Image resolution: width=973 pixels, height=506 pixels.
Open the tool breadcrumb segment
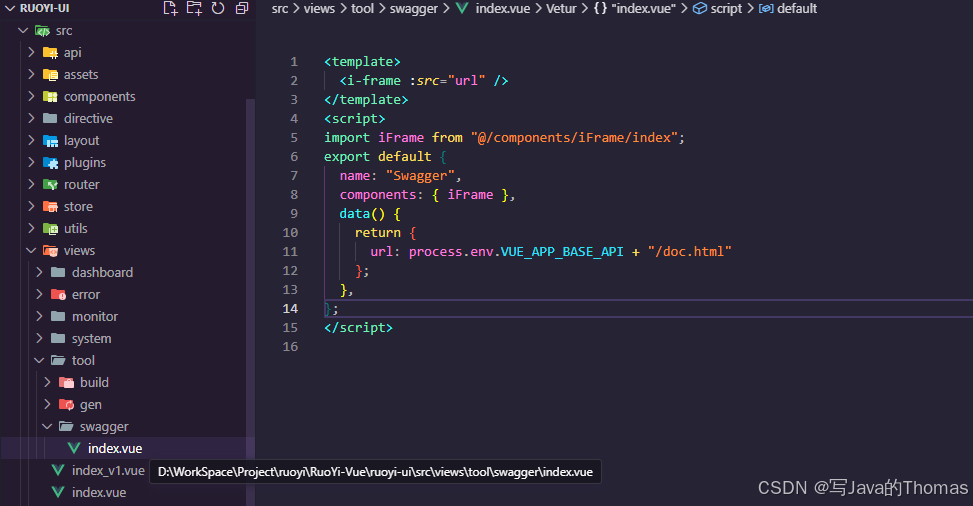[x=362, y=9]
